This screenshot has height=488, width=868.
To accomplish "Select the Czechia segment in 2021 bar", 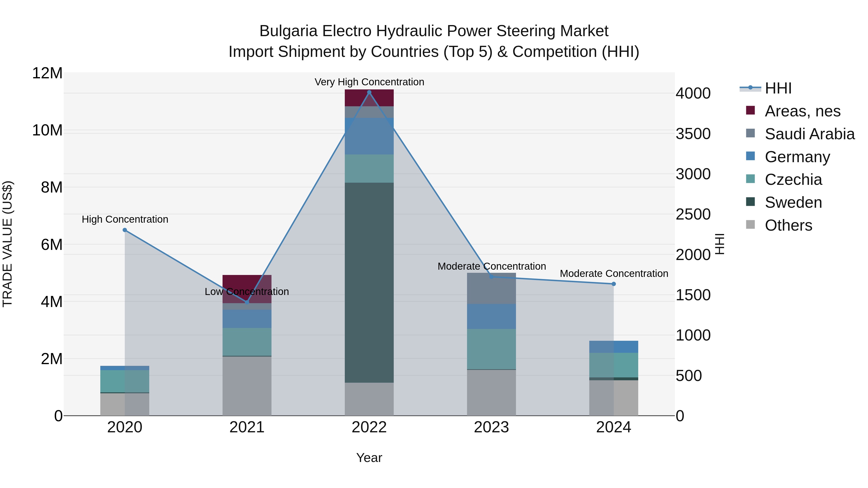I will click(247, 342).
